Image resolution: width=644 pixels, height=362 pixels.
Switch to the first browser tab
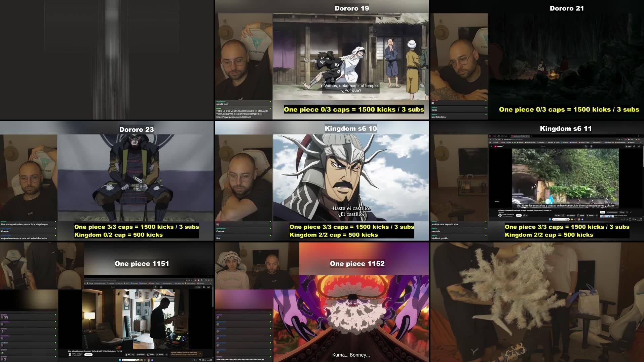coord(500,136)
